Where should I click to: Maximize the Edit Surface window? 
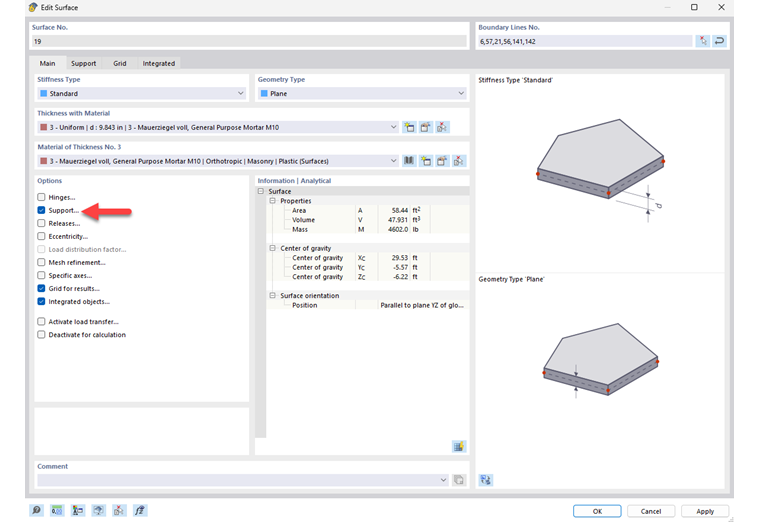694,7
